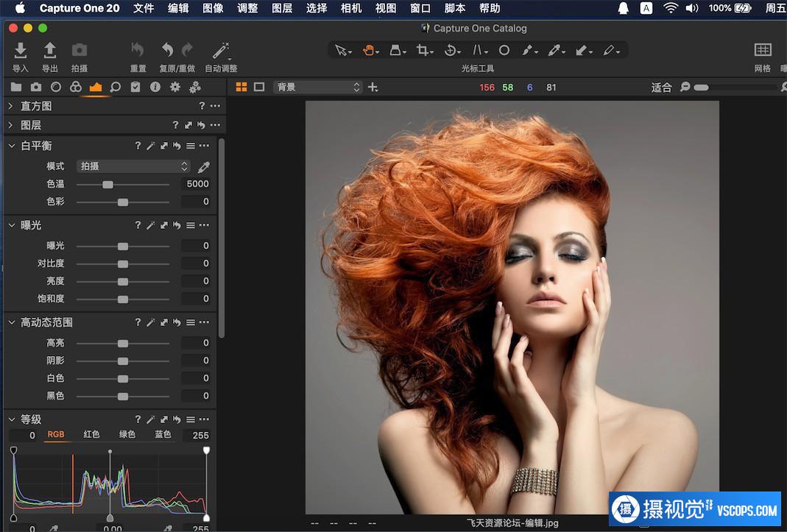
Task: Open the Metadata info tool tab
Action: (x=155, y=87)
